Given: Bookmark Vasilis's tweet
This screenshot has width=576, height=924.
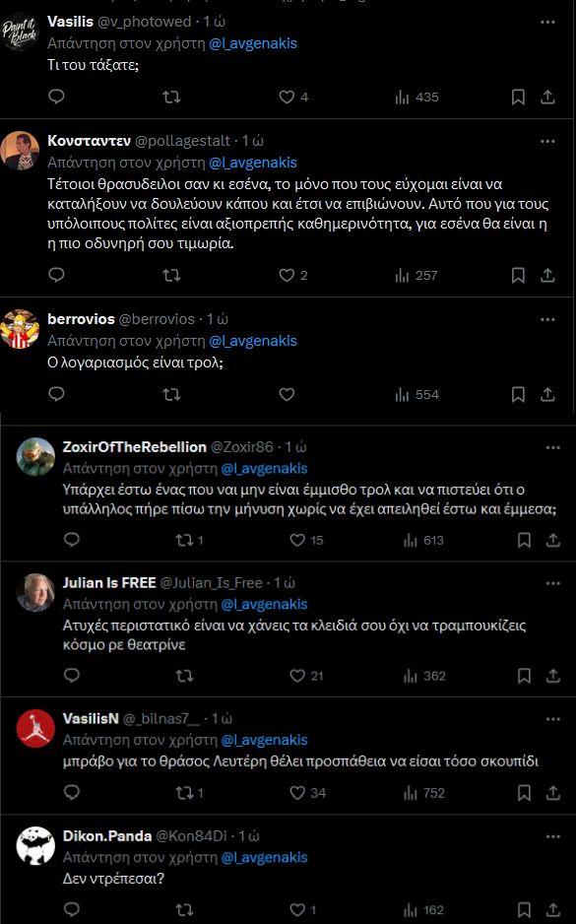Looking at the screenshot, I should (x=518, y=97).
